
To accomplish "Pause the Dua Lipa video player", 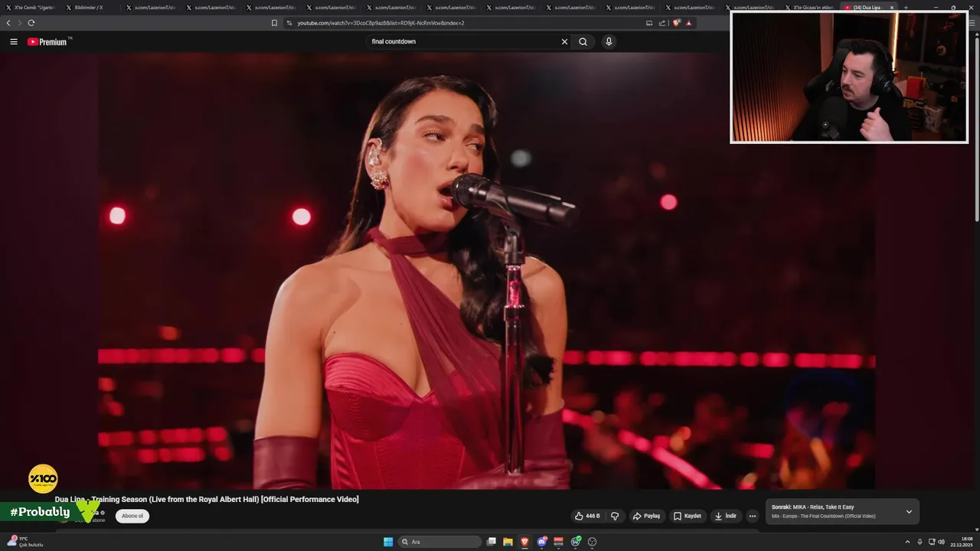I will (x=486, y=271).
